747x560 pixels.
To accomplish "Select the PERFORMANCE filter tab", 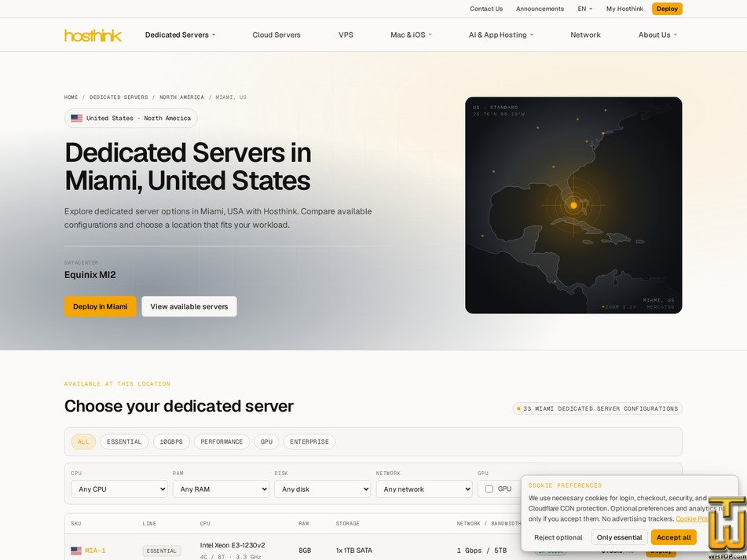I will (222, 442).
